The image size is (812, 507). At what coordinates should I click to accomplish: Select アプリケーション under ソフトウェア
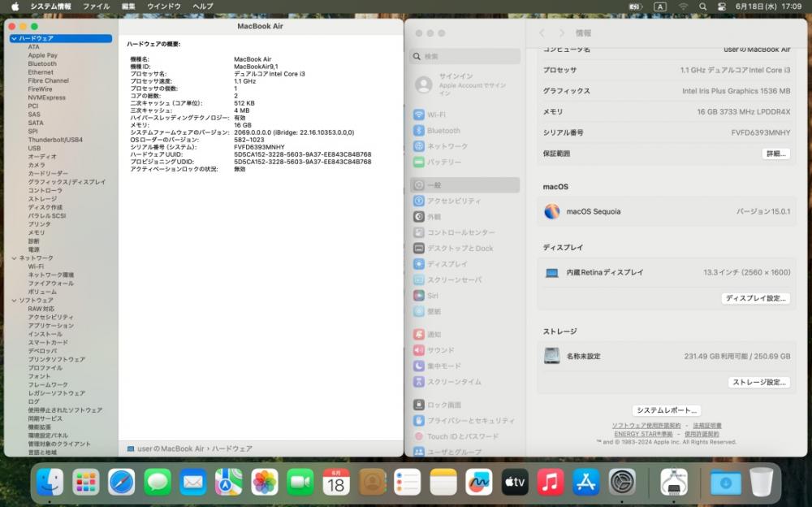(50, 326)
